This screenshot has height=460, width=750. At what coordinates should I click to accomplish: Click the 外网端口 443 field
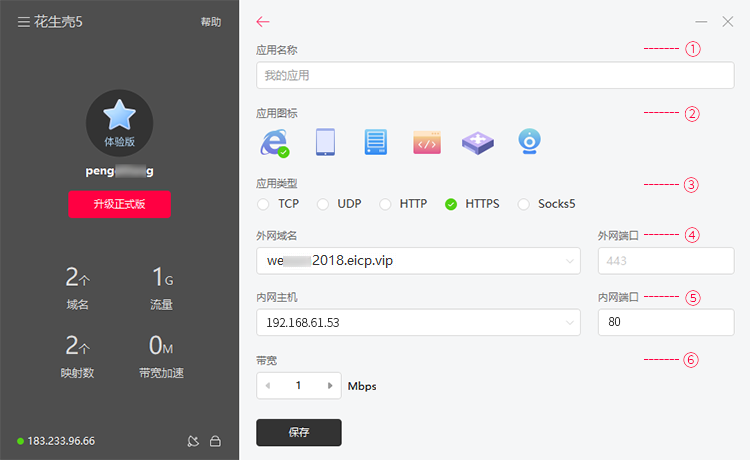666,261
